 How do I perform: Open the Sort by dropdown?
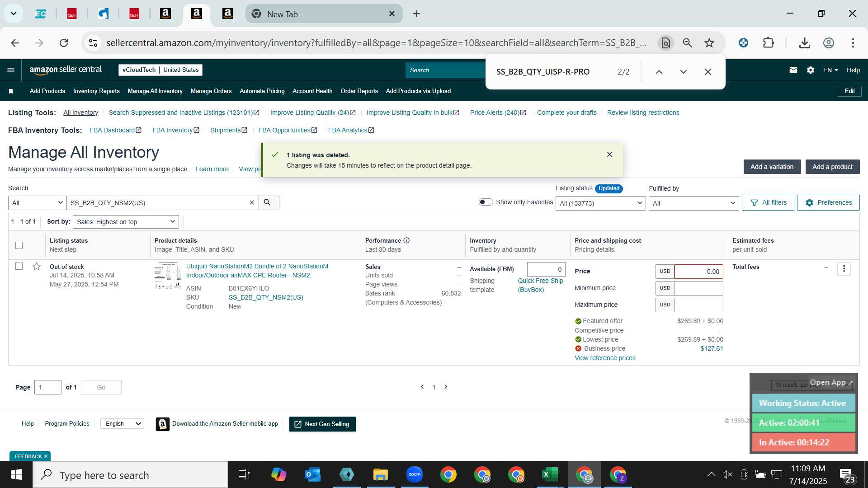pyautogui.click(x=126, y=222)
